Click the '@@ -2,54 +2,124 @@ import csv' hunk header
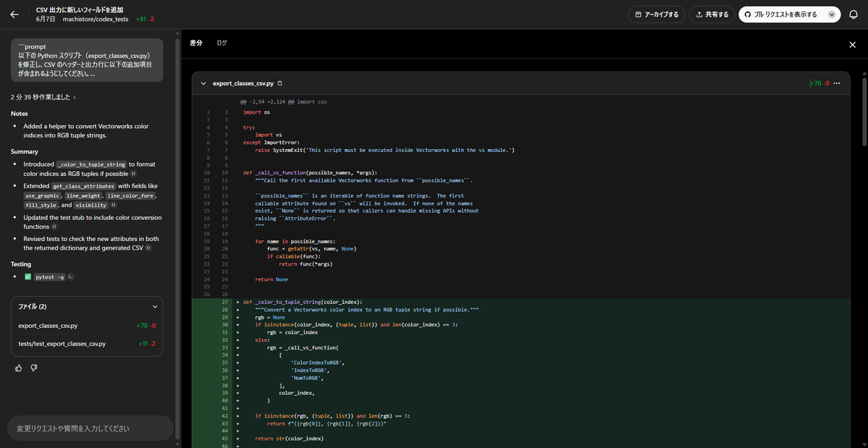868x448 pixels. coord(284,102)
